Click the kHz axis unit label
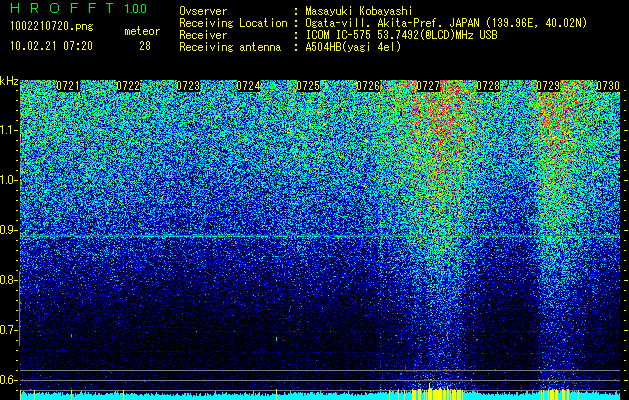 pos(9,81)
